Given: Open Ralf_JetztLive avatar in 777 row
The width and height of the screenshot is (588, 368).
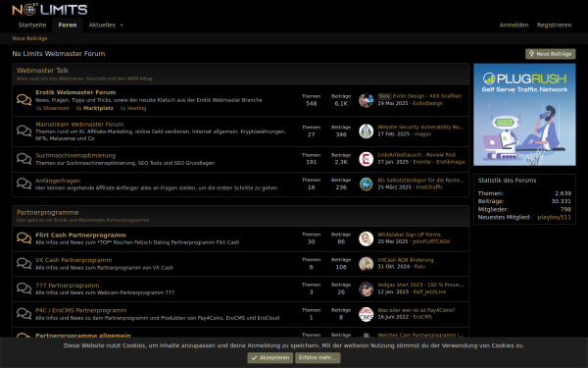Looking at the screenshot, I should [x=366, y=289].
